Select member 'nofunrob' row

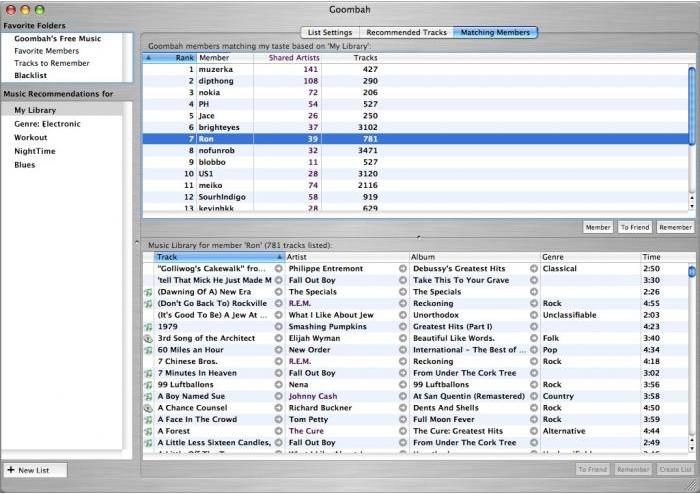(415, 150)
